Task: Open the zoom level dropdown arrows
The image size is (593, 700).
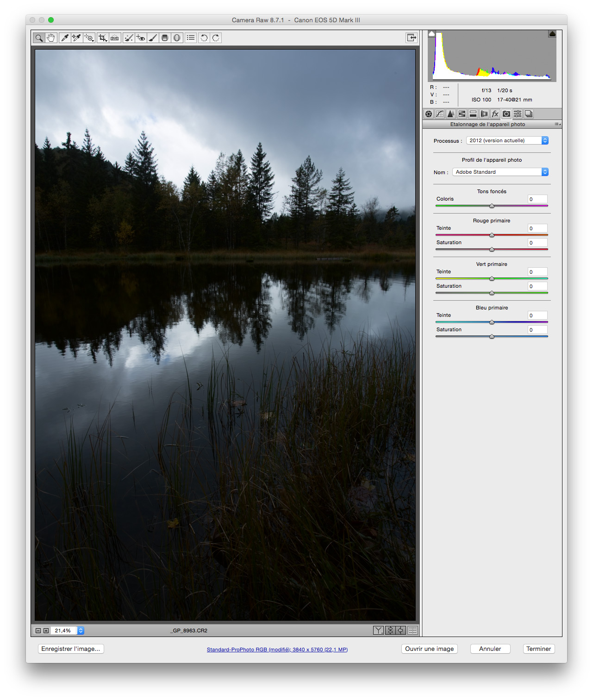Action: 81,631
